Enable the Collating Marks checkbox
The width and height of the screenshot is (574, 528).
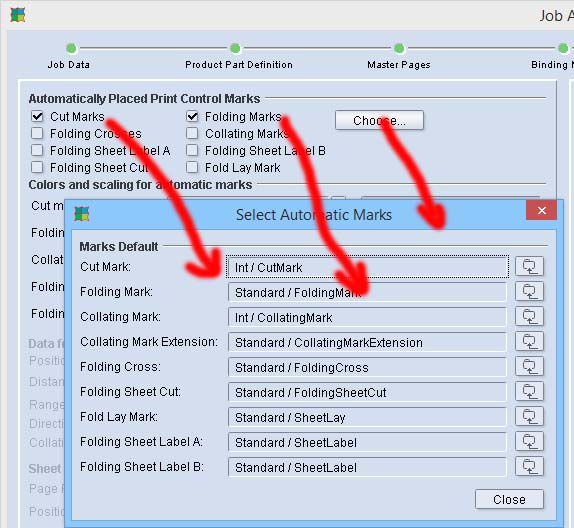pyautogui.click(x=192, y=133)
